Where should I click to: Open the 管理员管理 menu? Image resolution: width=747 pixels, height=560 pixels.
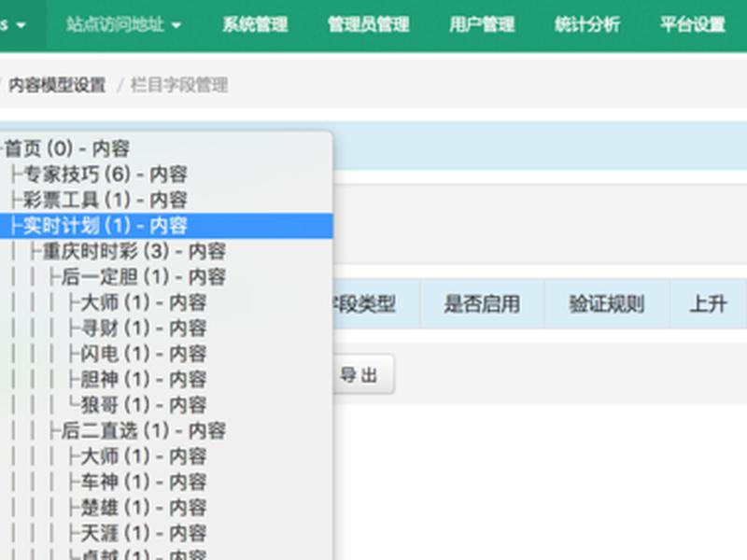point(368,25)
